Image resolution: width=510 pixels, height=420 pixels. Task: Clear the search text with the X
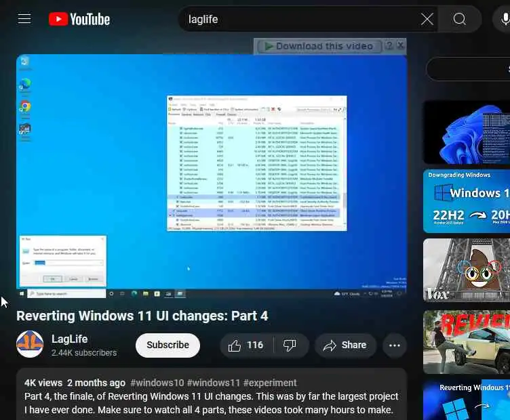click(x=427, y=19)
